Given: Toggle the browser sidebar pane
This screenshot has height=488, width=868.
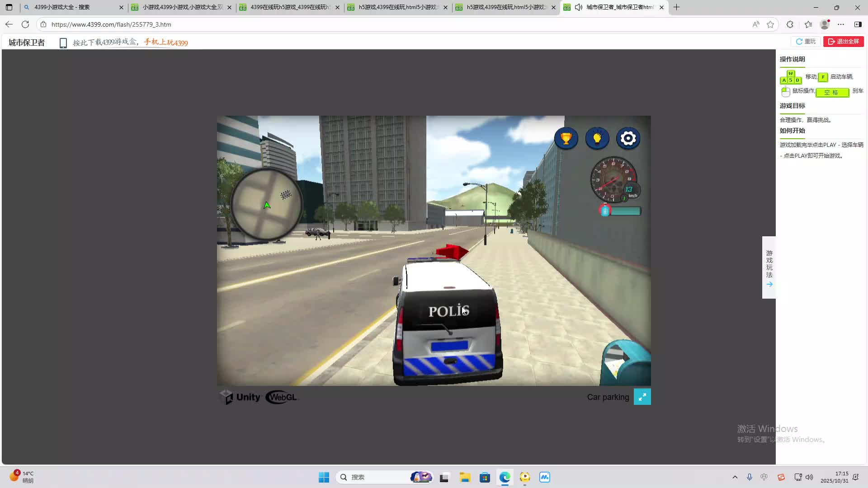Looking at the screenshot, I should [x=858, y=24].
